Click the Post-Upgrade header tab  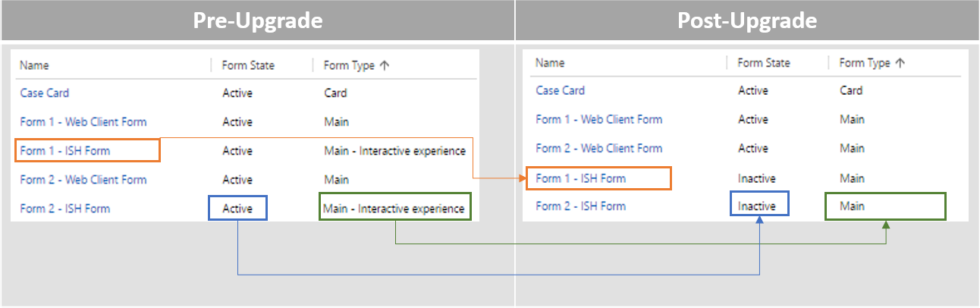747,20
